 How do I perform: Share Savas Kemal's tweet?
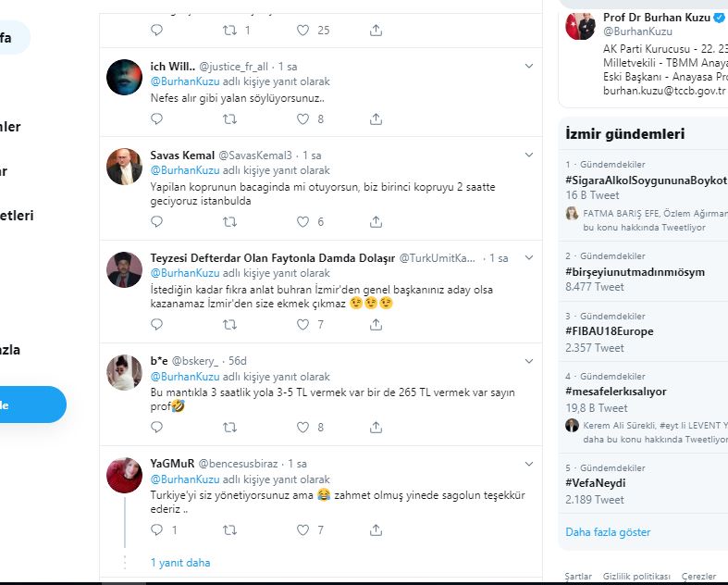point(376,222)
